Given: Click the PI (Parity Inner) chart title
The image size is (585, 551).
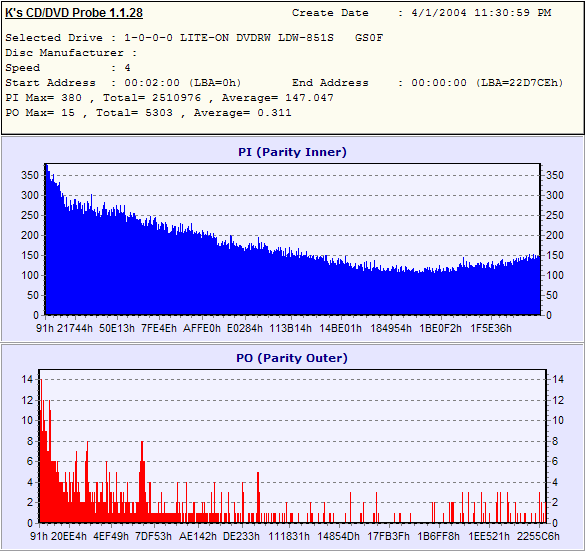Looking at the screenshot, I should [x=292, y=152].
